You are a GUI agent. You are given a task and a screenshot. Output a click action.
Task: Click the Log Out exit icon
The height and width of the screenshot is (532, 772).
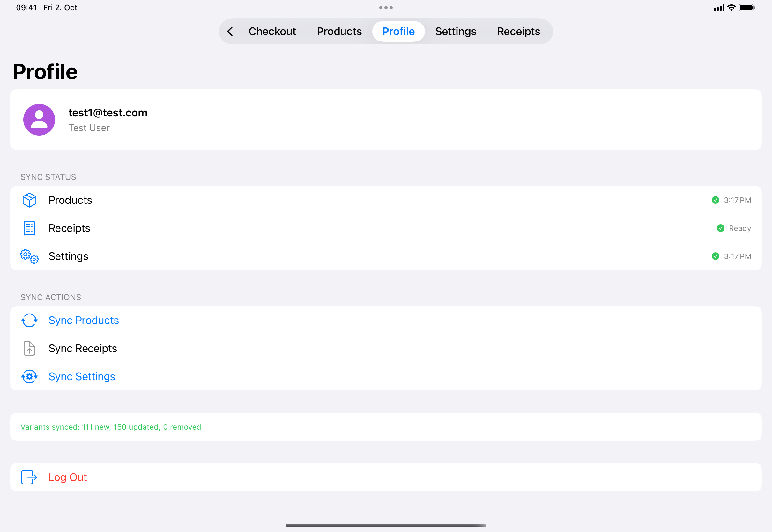click(x=29, y=477)
